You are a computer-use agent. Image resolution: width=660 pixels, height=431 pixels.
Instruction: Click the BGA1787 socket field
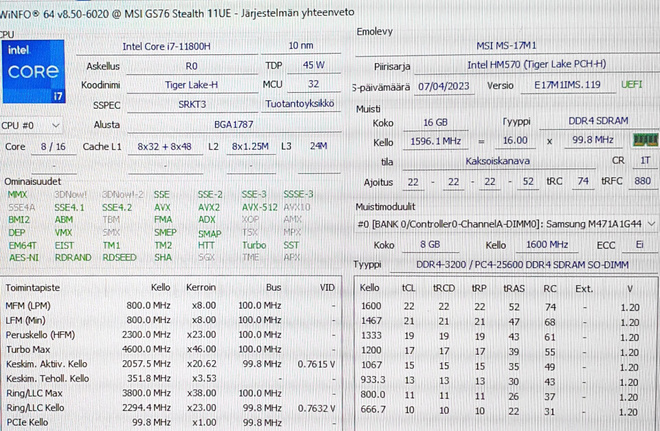[x=234, y=125]
